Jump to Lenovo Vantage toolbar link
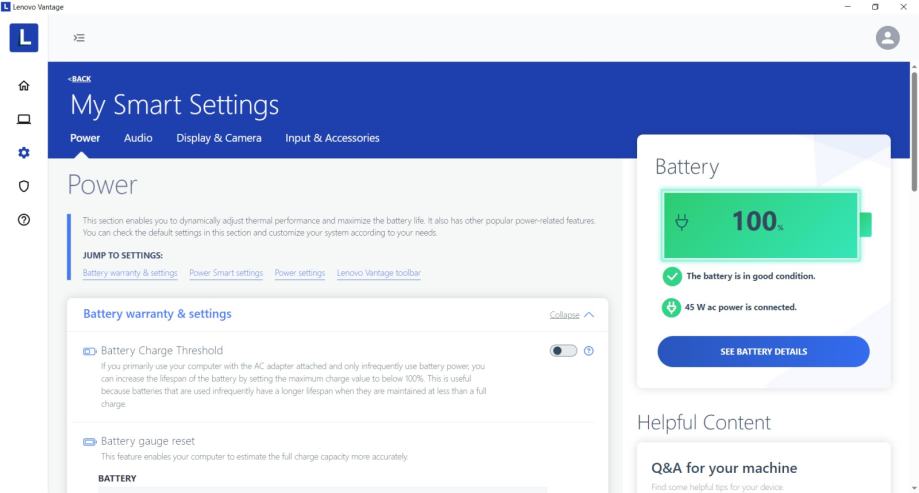 (378, 272)
